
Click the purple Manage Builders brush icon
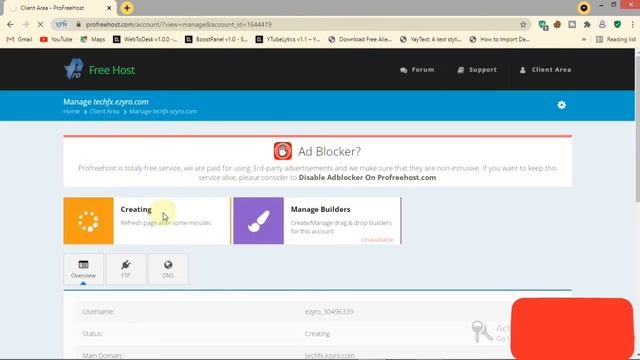tap(258, 221)
